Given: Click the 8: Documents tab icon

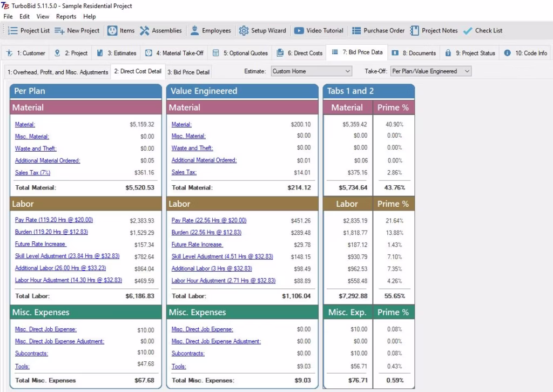Looking at the screenshot, I should pos(395,53).
